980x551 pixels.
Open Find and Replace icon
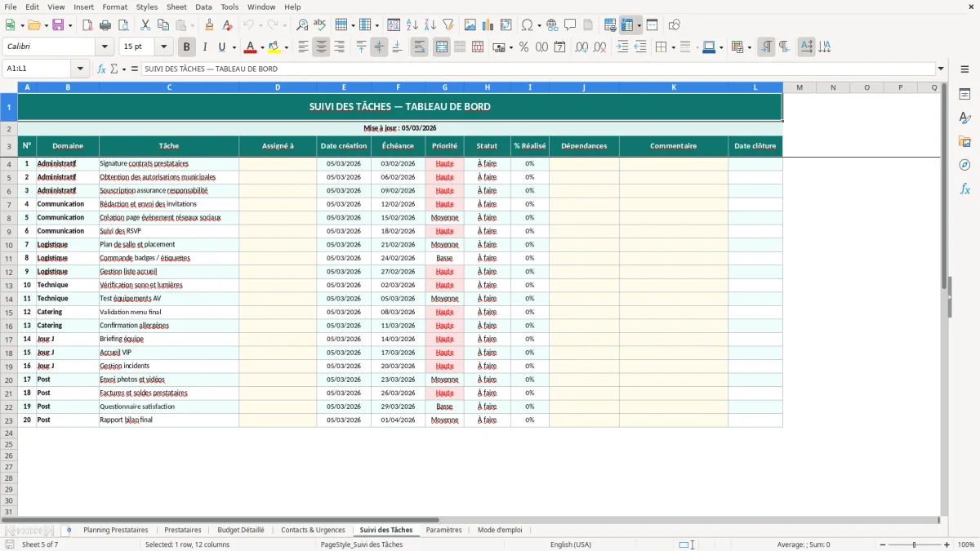click(302, 25)
